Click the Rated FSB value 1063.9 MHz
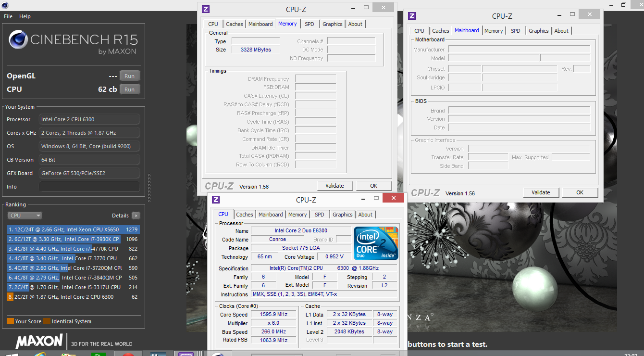The image size is (644, 356). click(273, 340)
